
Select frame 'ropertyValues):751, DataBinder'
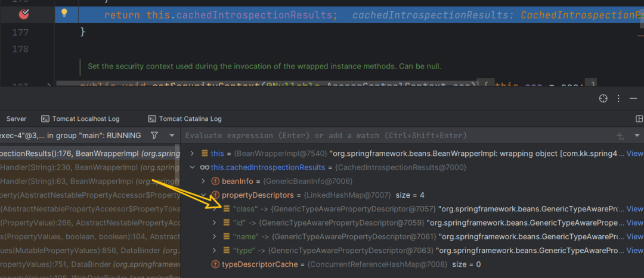tap(90, 264)
